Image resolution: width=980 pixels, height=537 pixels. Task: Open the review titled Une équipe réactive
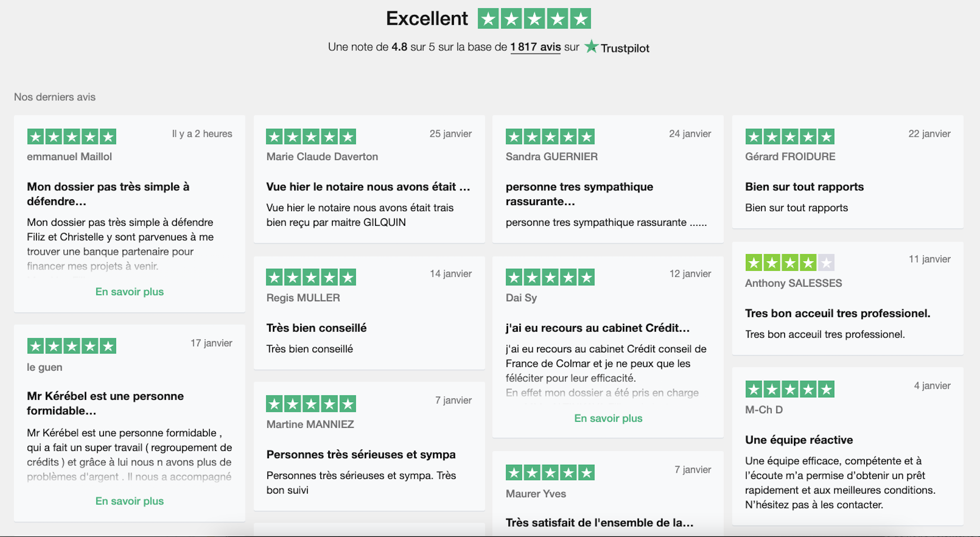(x=799, y=439)
